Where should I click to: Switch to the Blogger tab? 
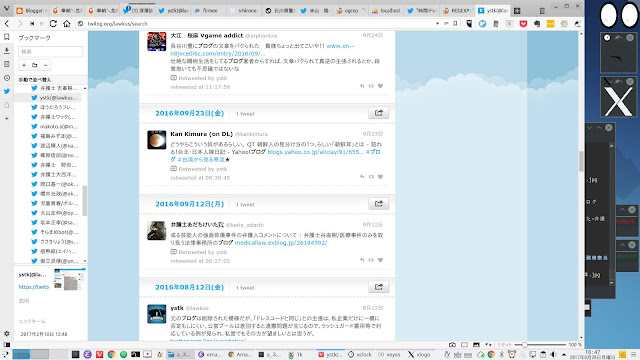(31, 11)
